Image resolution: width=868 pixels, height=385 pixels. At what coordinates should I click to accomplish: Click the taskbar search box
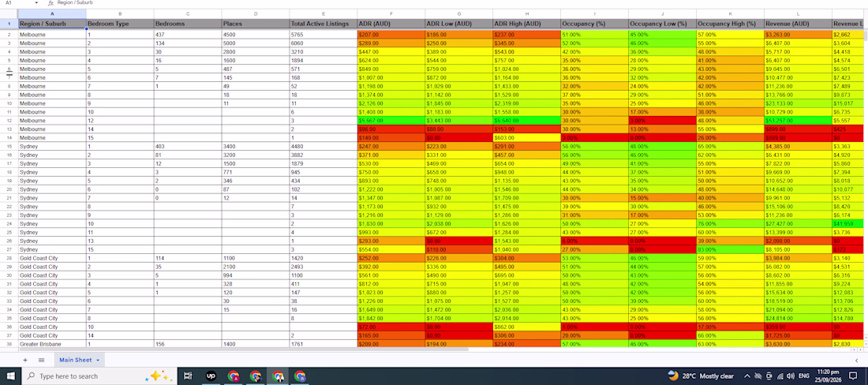pyautogui.click(x=99, y=376)
